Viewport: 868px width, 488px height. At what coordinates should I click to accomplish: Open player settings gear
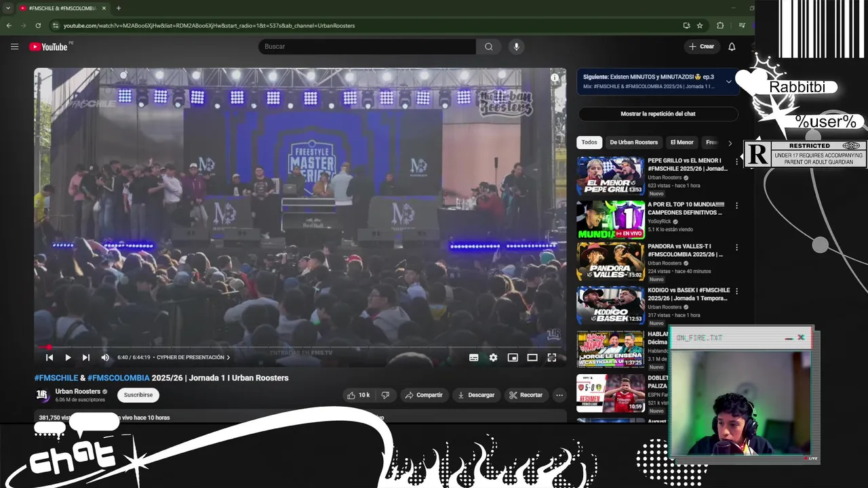coord(494,357)
